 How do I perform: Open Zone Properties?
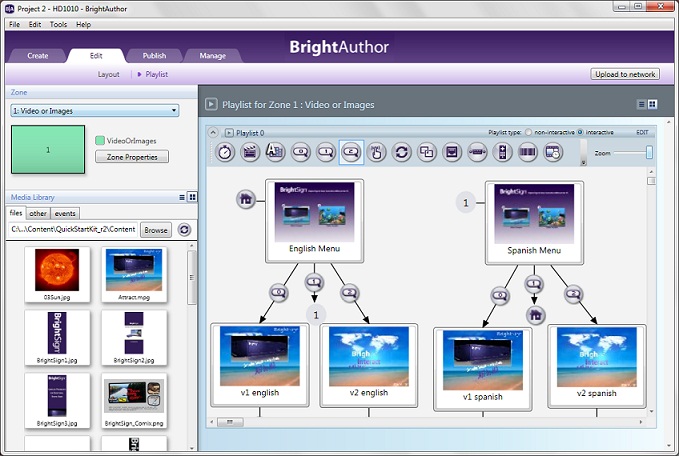click(x=132, y=157)
